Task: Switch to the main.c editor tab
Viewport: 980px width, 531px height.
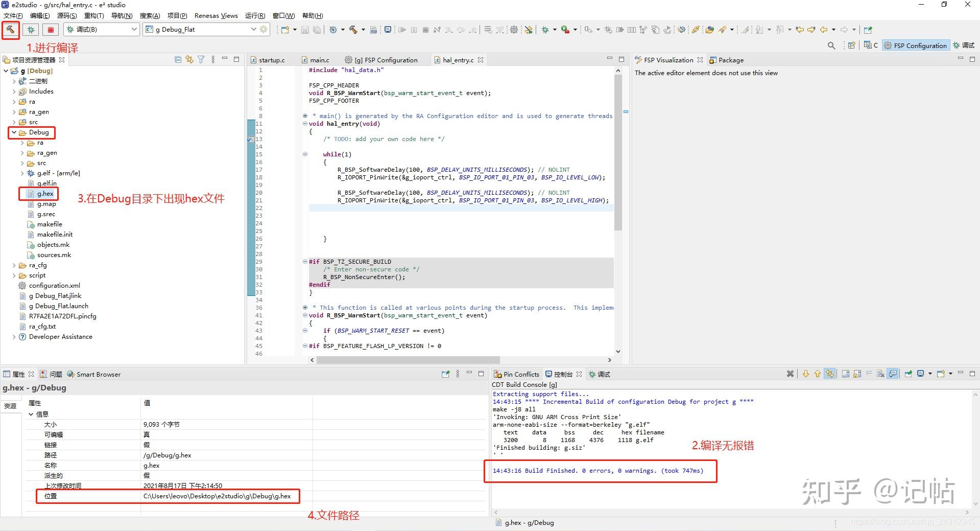Action: click(319, 60)
